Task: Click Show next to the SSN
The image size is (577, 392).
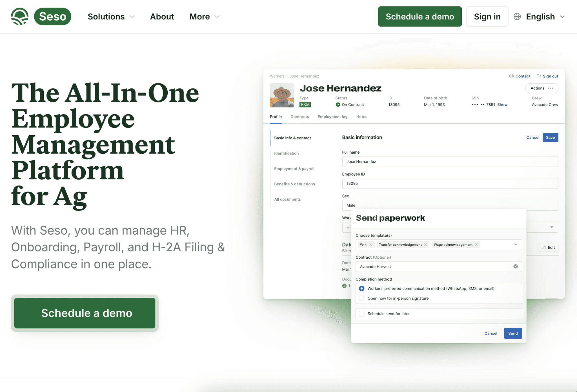Action: coord(502,105)
